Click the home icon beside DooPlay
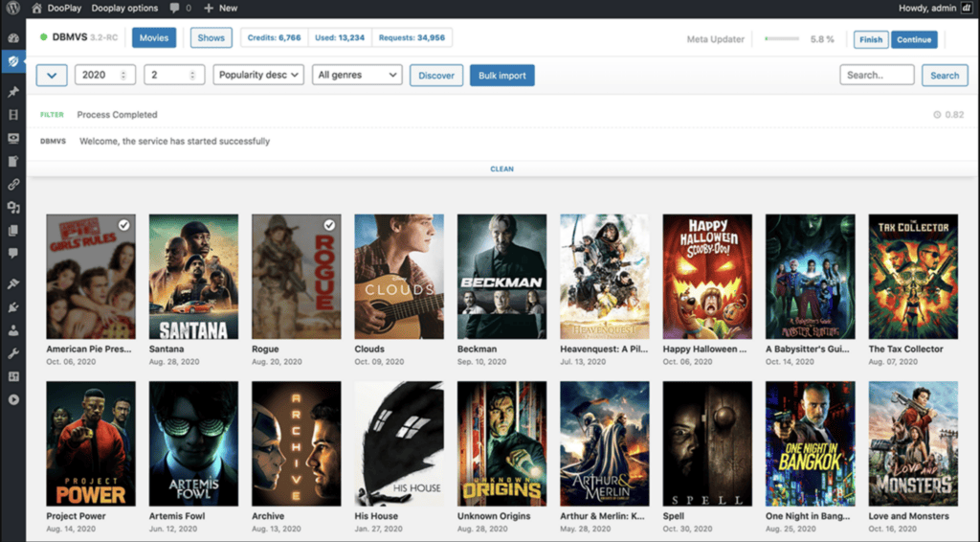The width and height of the screenshot is (980, 542). (x=37, y=8)
